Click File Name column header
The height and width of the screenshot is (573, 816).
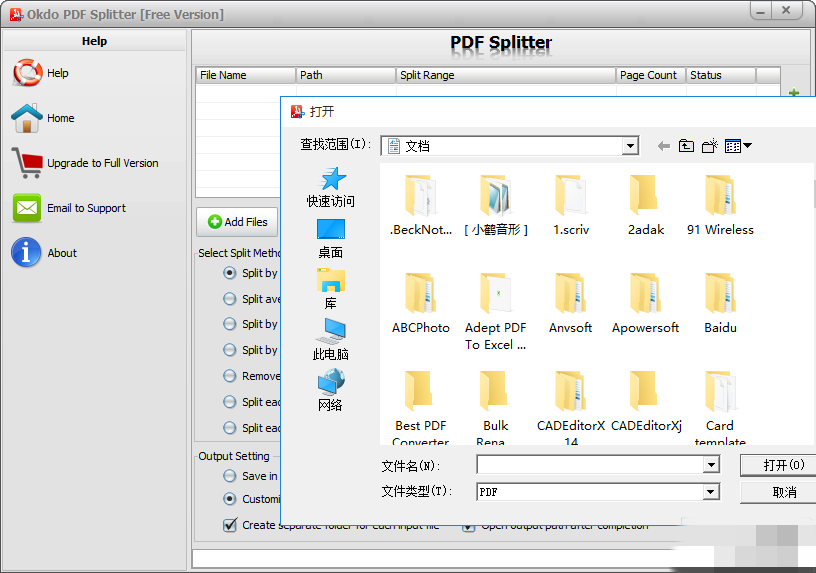point(246,75)
